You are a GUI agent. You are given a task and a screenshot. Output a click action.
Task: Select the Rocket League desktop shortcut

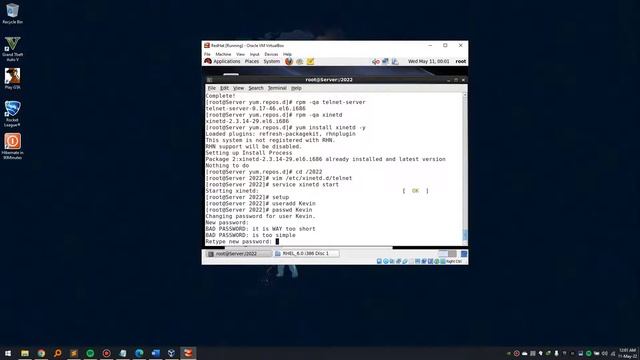[x=13, y=114]
